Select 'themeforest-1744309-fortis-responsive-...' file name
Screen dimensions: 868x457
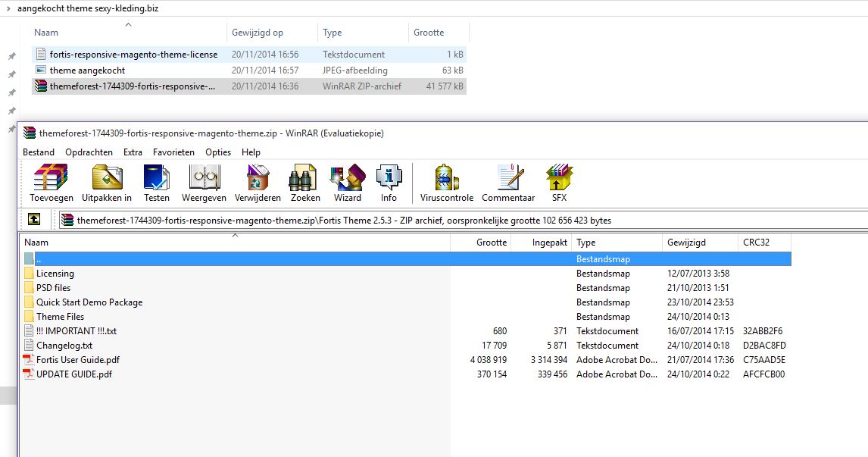pyautogui.click(x=133, y=86)
